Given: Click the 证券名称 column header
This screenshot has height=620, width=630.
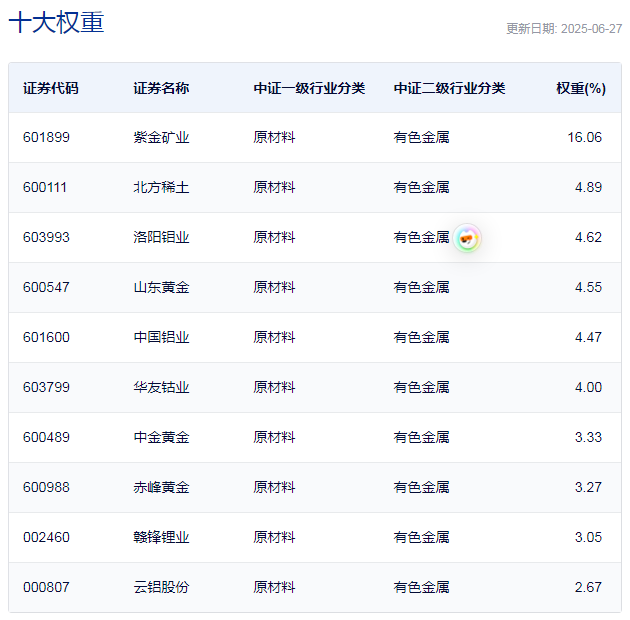Looking at the screenshot, I should [x=161, y=88].
